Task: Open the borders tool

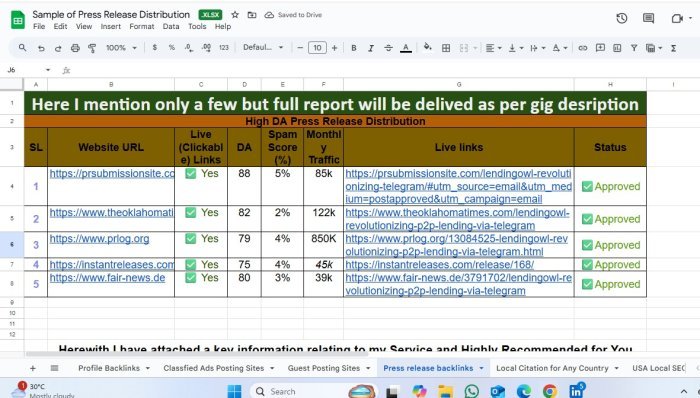Action: [x=446, y=48]
